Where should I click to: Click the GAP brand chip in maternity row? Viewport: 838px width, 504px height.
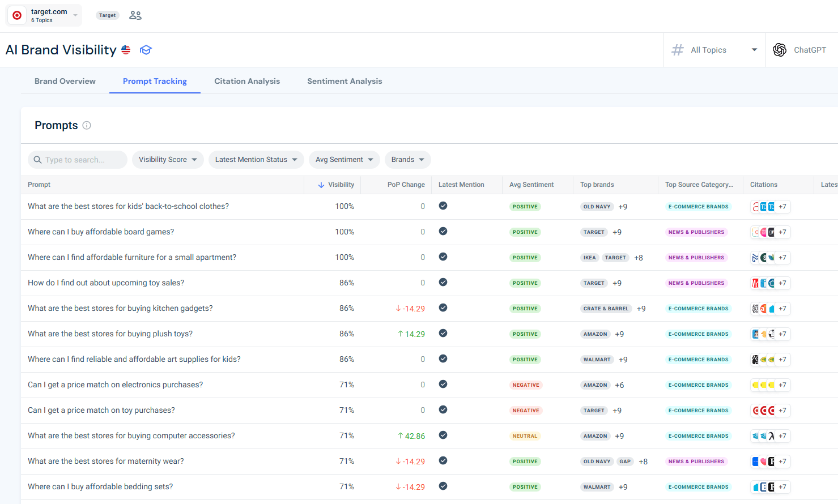pyautogui.click(x=625, y=462)
